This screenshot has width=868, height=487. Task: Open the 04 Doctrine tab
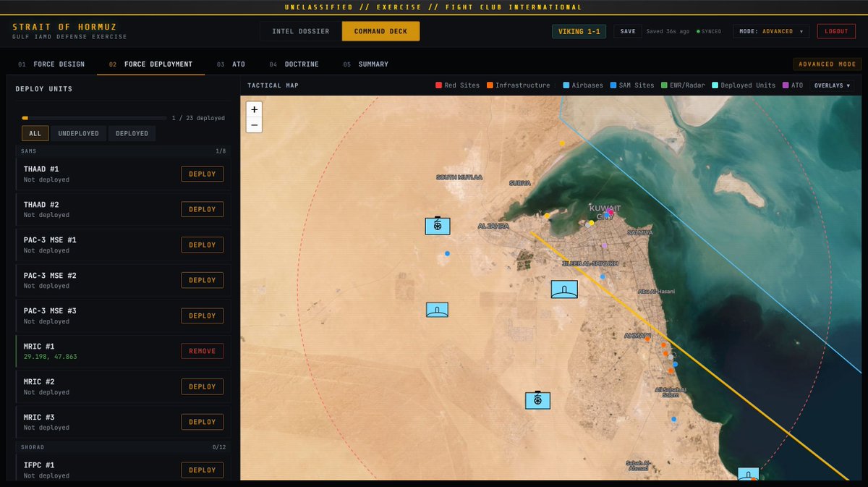pyautogui.click(x=294, y=64)
